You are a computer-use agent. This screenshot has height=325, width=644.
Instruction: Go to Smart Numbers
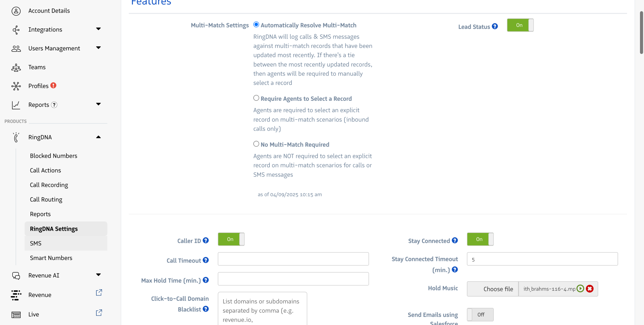tap(51, 258)
